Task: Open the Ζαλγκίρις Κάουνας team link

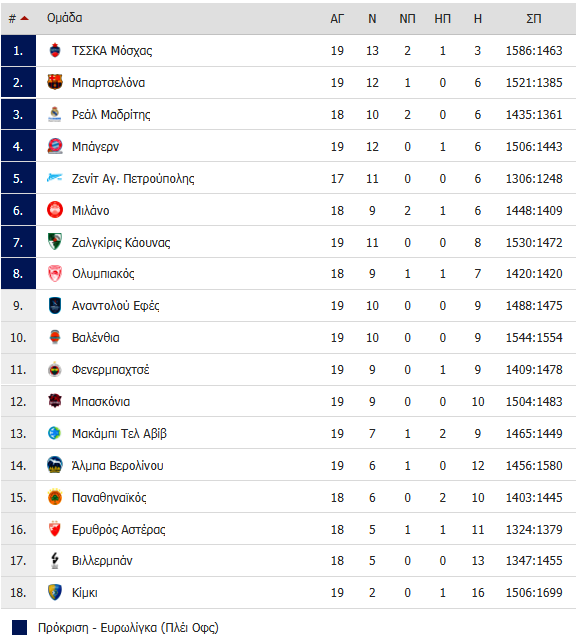Action: (121, 243)
